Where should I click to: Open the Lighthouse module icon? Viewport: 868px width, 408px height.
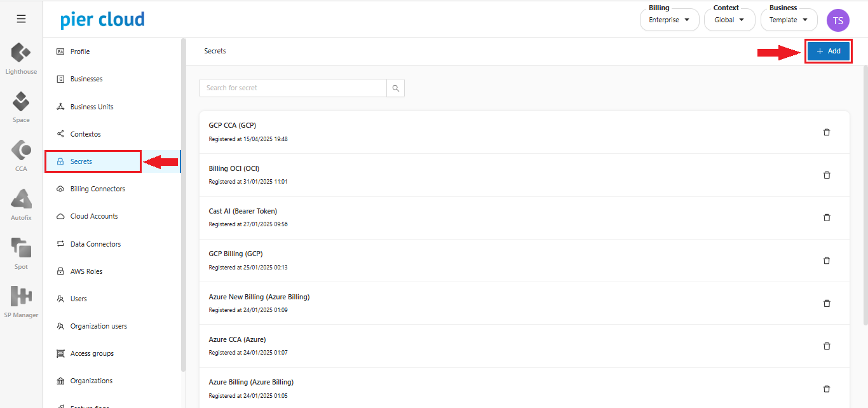click(x=21, y=53)
